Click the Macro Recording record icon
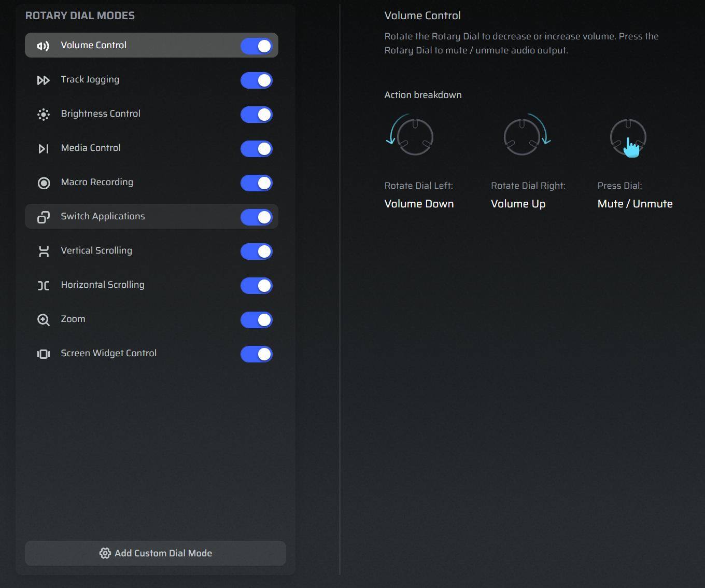This screenshot has height=588, width=705. pyautogui.click(x=44, y=183)
